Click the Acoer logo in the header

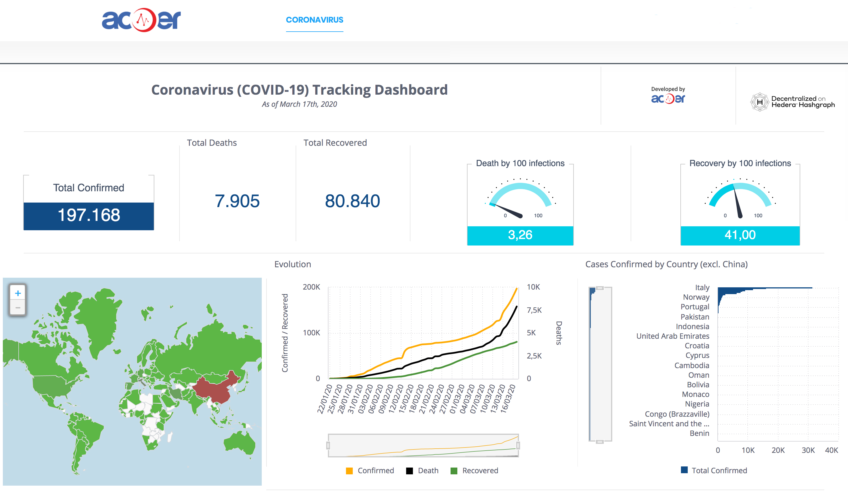click(141, 20)
